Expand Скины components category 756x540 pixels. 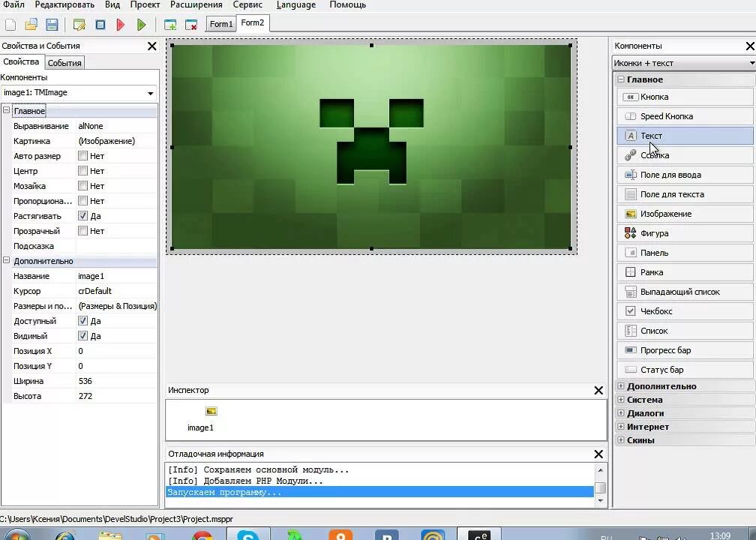[621, 439]
